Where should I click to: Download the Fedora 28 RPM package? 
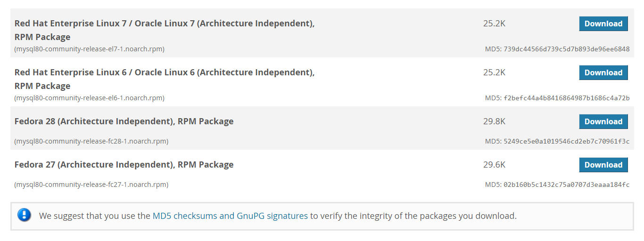(x=603, y=121)
